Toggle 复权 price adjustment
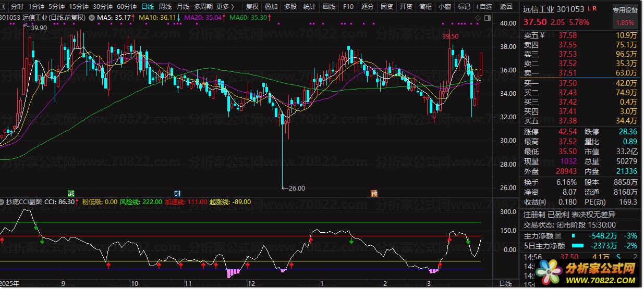644x289 pixels. [252, 7]
